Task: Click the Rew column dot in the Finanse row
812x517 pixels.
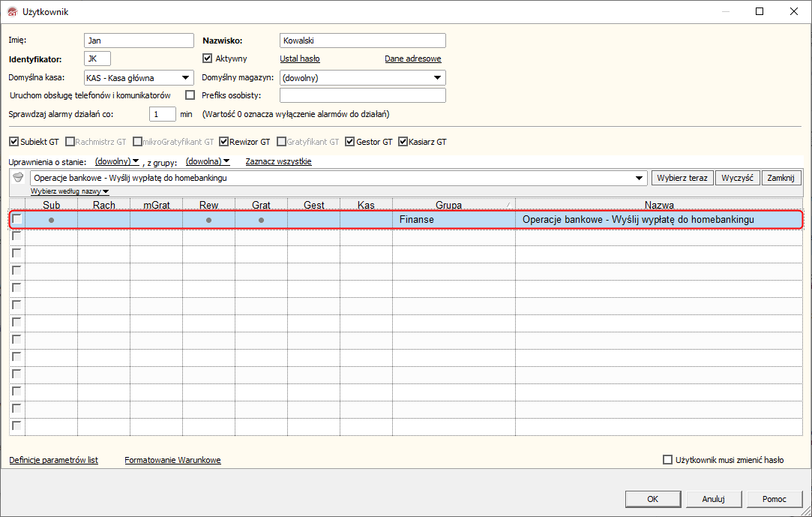Action: coord(208,220)
